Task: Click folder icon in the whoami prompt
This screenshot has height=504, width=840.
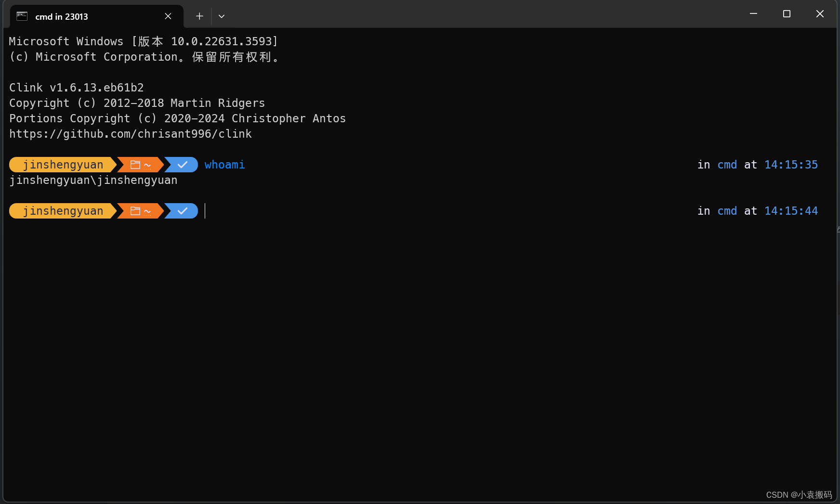Action: [x=135, y=165]
